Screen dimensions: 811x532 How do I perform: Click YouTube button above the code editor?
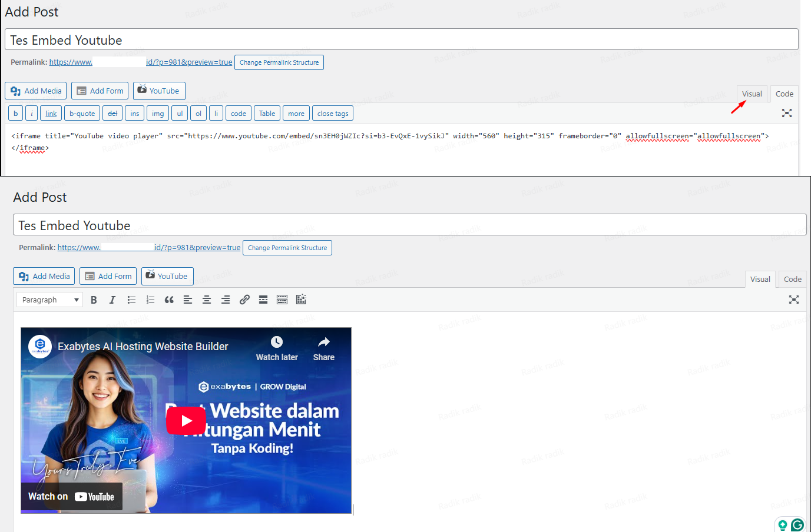159,91
